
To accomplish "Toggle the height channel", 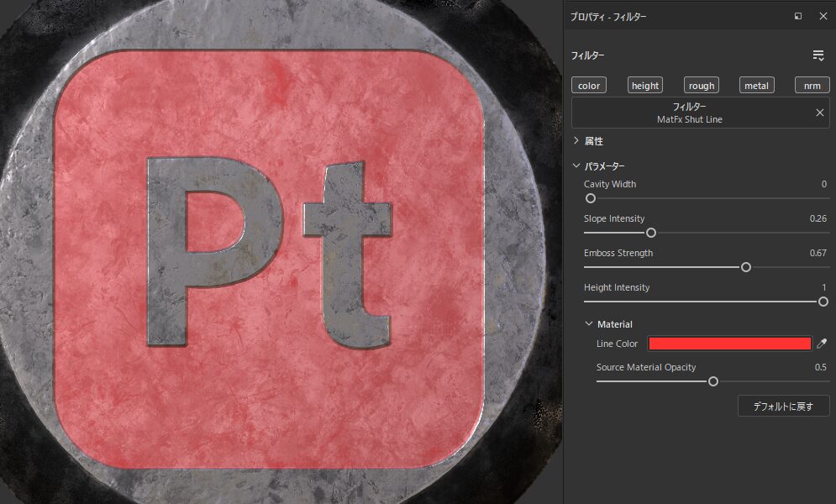I will coord(645,85).
